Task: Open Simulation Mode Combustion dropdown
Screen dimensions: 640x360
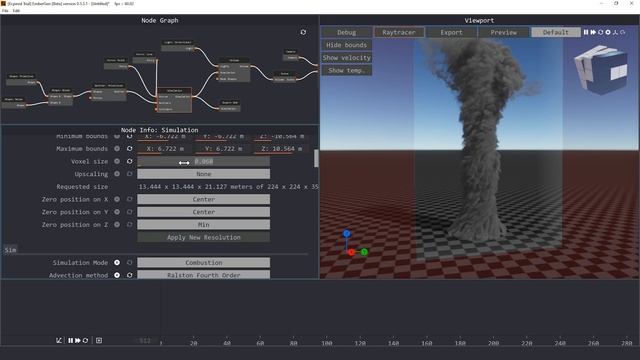Action: (203, 262)
